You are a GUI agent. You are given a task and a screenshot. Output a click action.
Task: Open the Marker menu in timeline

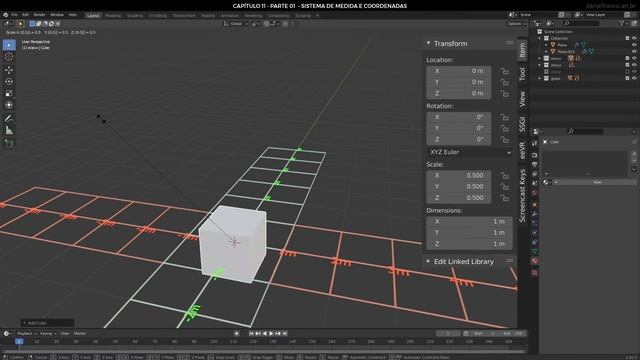(x=80, y=333)
